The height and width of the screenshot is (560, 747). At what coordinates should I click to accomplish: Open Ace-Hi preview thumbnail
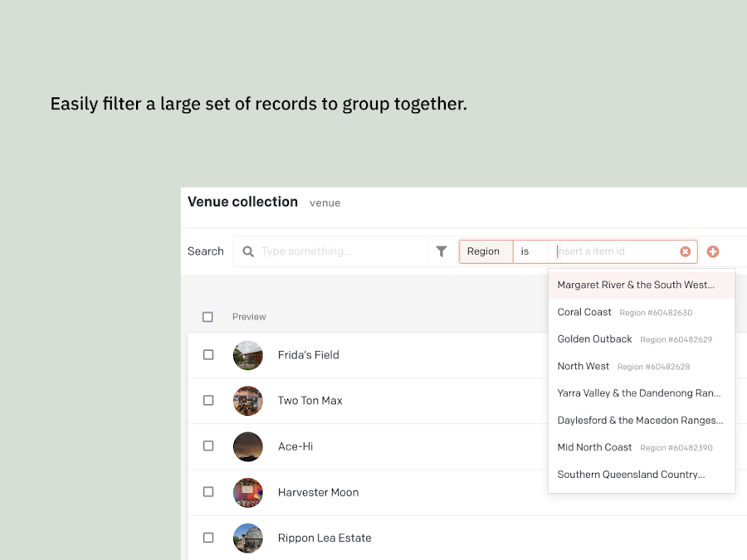pos(247,446)
